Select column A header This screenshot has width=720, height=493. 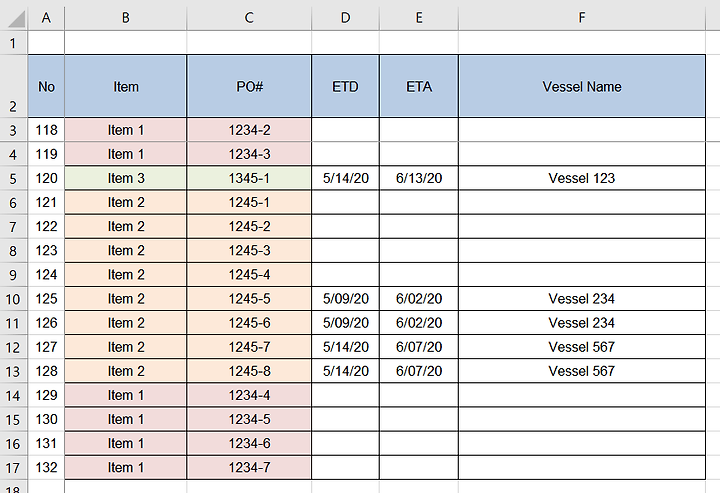click(46, 18)
